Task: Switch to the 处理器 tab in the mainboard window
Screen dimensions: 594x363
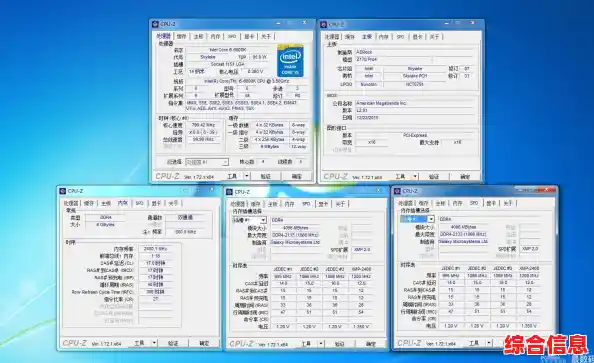Action: 332,37
